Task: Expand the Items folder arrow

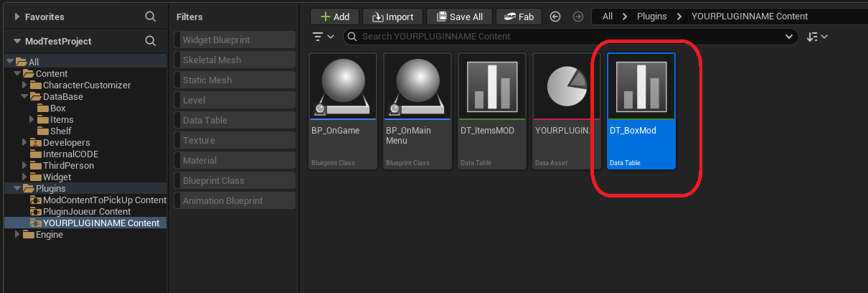Action: [x=32, y=120]
